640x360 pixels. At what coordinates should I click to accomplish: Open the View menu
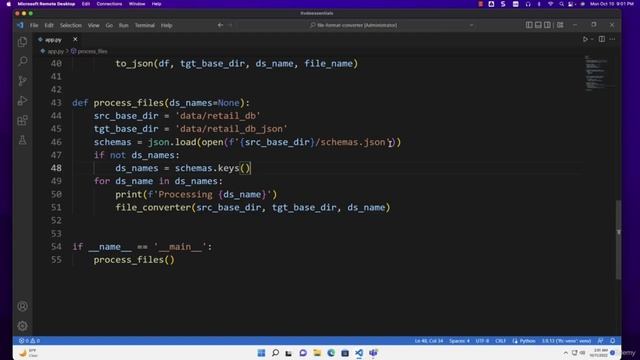tap(93, 25)
